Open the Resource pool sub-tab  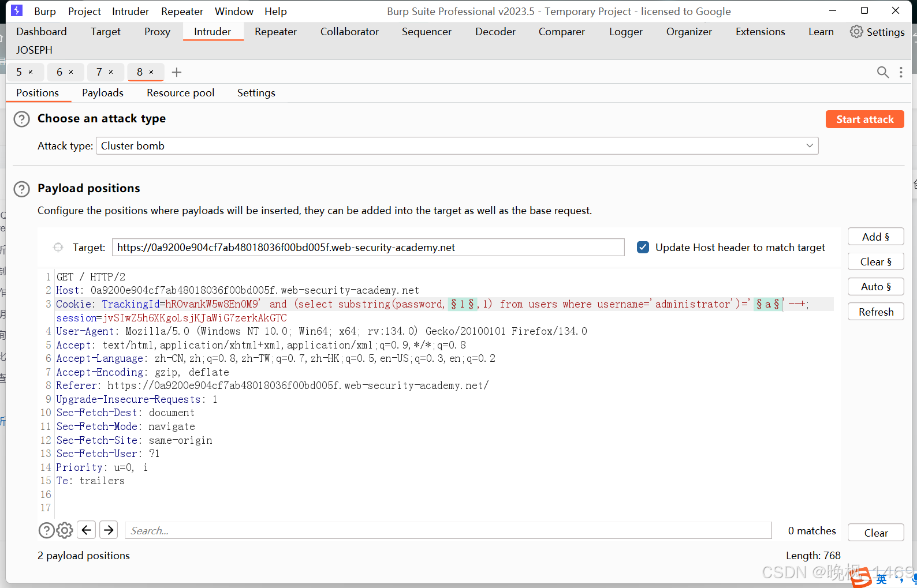pos(180,93)
